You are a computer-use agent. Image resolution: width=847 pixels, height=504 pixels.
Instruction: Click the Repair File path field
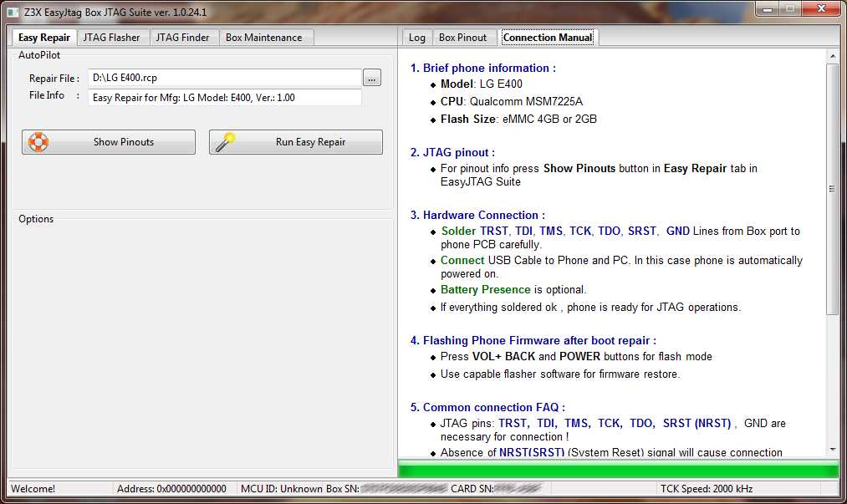[x=225, y=78]
